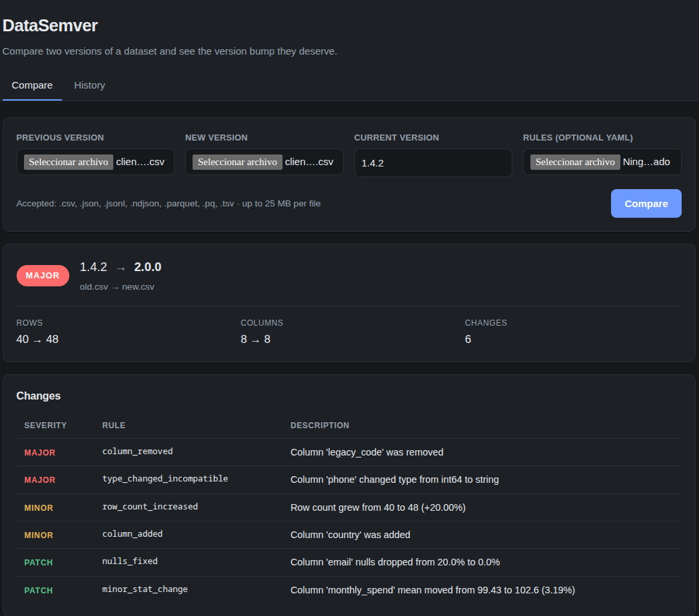Click PATCH severity in minor_stat_change row
This screenshot has width=699, height=616.
tap(39, 590)
